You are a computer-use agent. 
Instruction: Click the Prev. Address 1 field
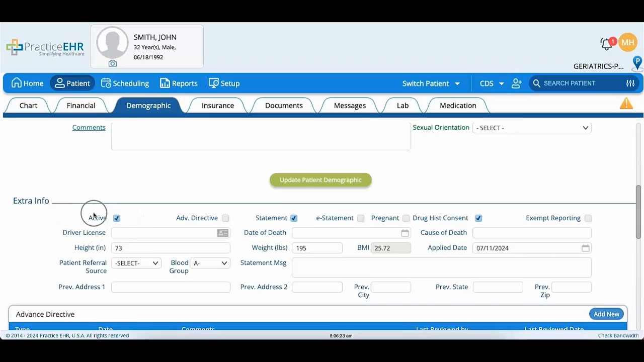click(171, 287)
